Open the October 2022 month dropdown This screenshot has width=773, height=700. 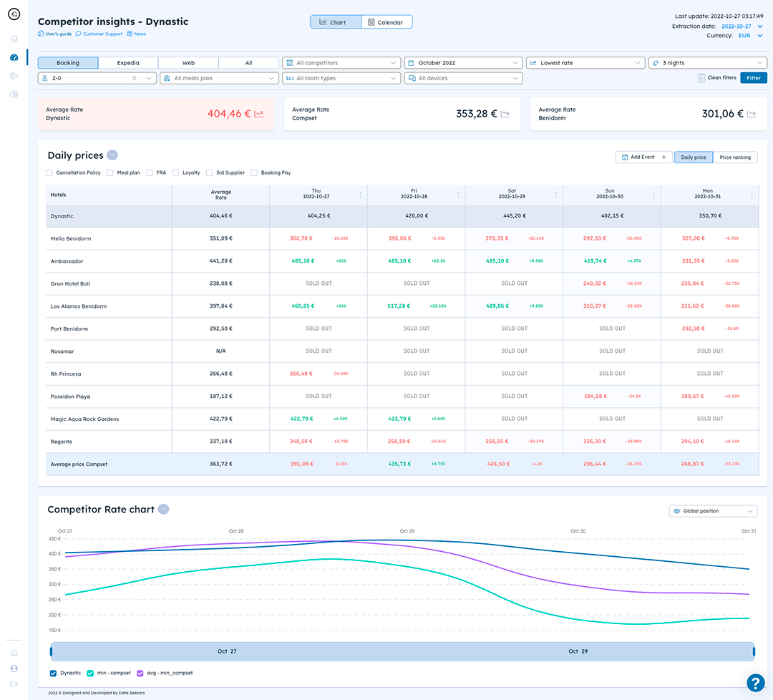coord(463,63)
